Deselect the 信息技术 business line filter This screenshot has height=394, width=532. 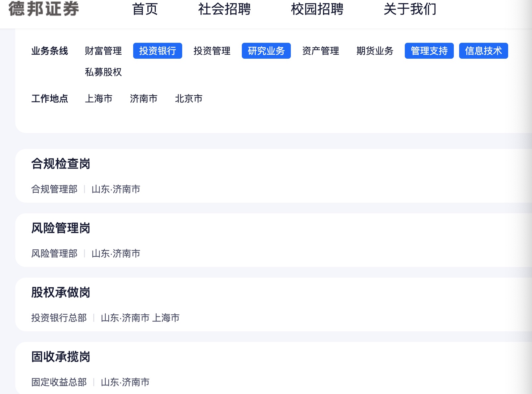point(483,51)
